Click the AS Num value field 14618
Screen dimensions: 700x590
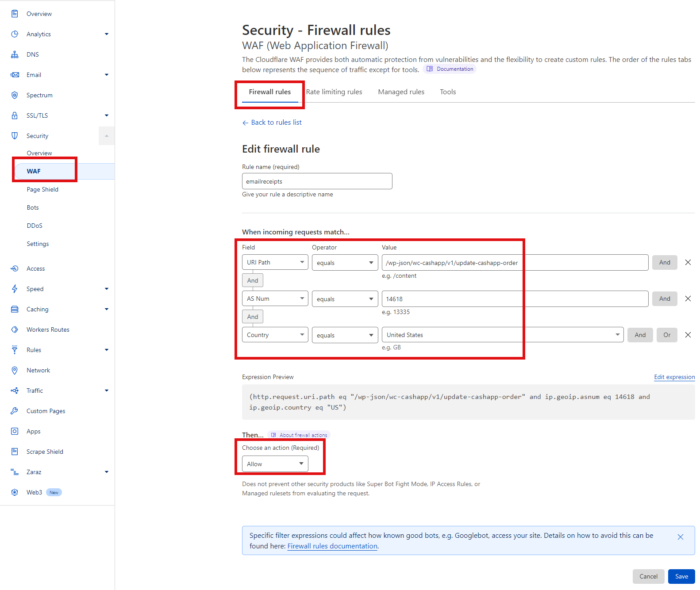[x=515, y=299]
